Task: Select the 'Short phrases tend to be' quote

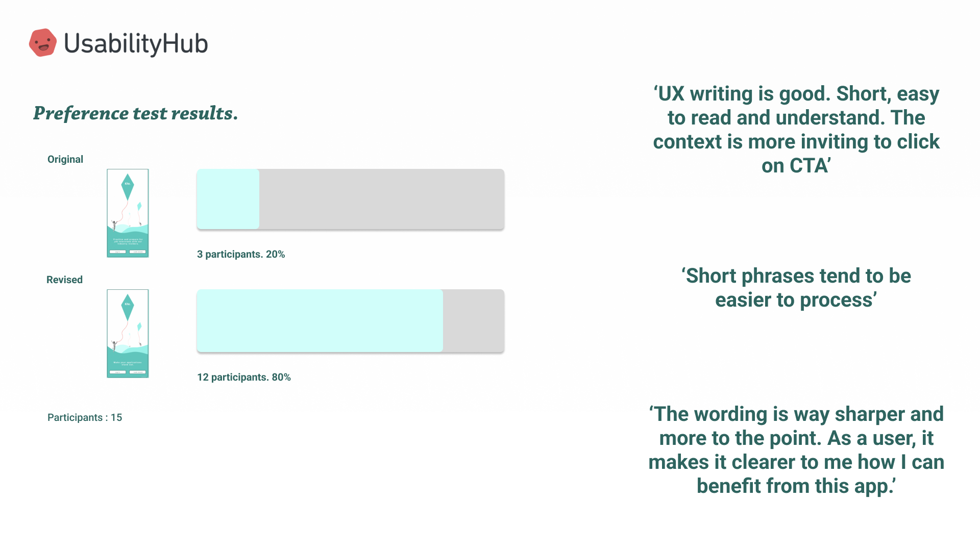Action: coord(796,288)
